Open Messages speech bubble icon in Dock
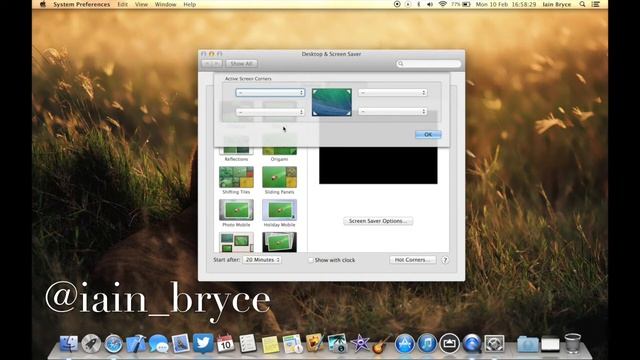This screenshot has width=640, height=360. 158,344
